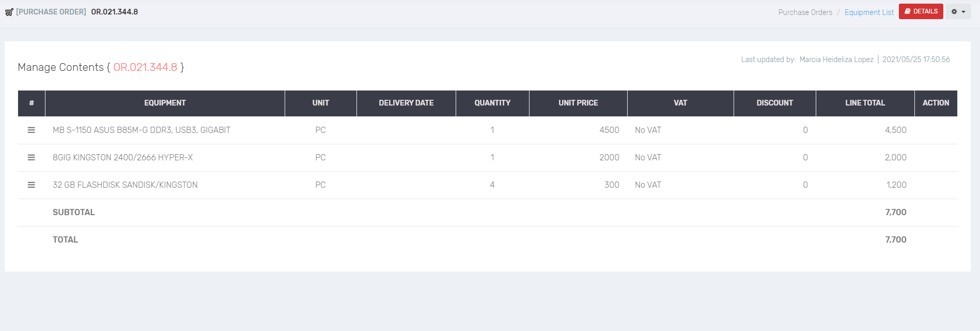Go to Purchase Orders breadcrumb
The width and height of the screenshot is (980, 331).
click(805, 12)
